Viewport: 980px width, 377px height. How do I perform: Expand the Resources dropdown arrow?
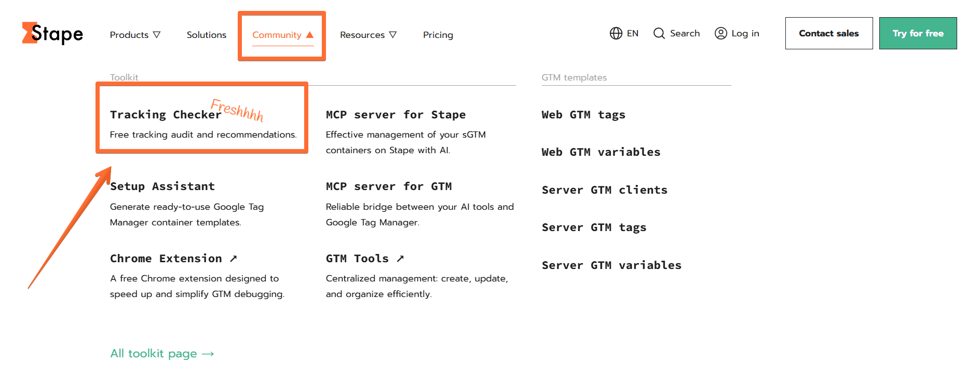tap(393, 35)
